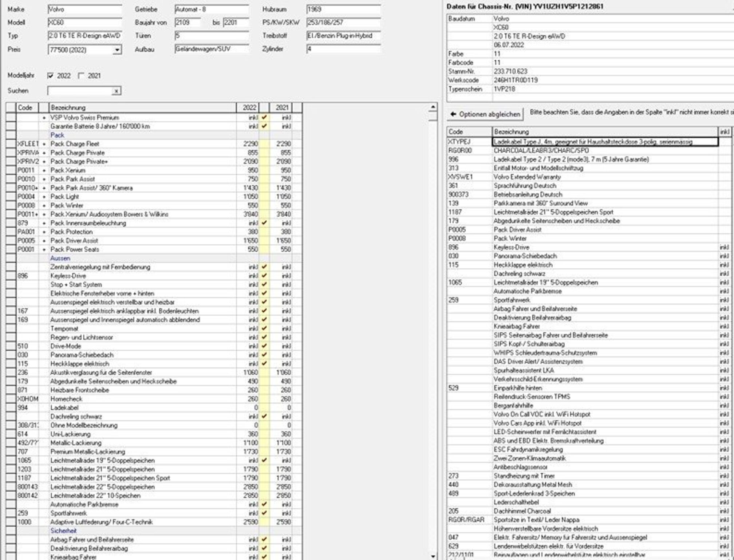Click into the Suchen search field

point(80,91)
